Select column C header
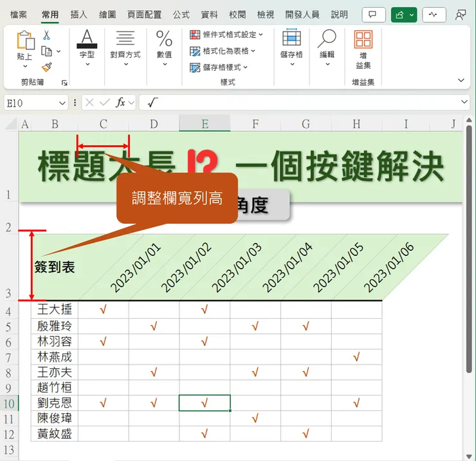Screen dimensions: 476x461 103,124
